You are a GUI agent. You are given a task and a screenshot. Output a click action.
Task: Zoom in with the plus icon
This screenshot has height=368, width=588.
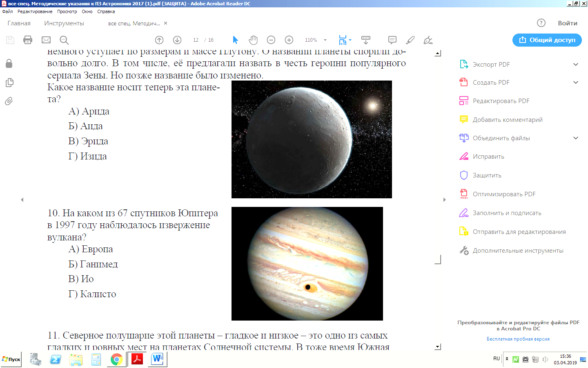pos(289,40)
